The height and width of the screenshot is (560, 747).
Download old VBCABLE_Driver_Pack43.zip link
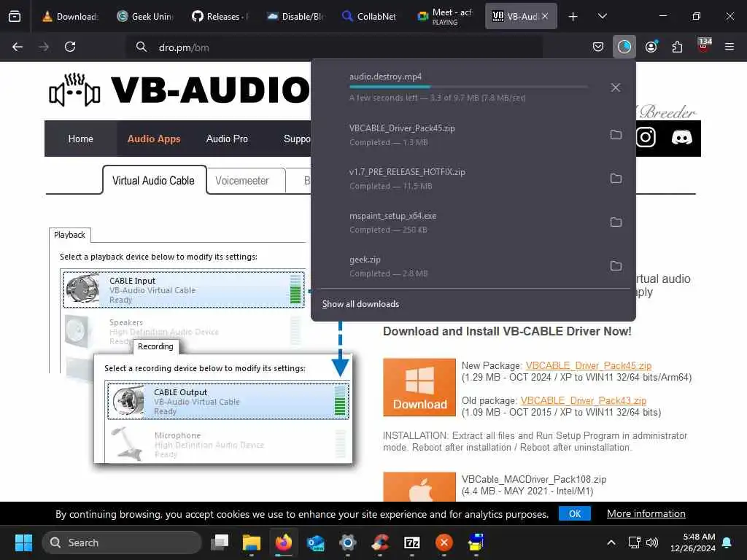click(583, 400)
